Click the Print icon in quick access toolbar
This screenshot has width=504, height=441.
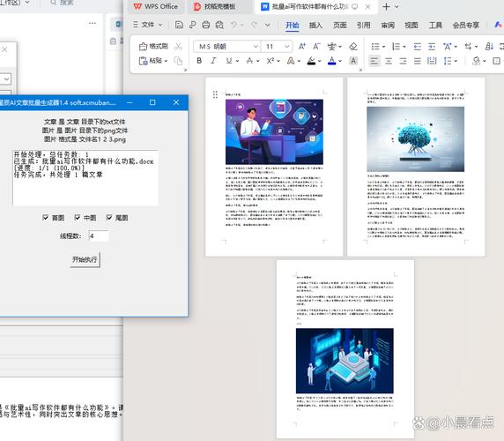click(206, 25)
